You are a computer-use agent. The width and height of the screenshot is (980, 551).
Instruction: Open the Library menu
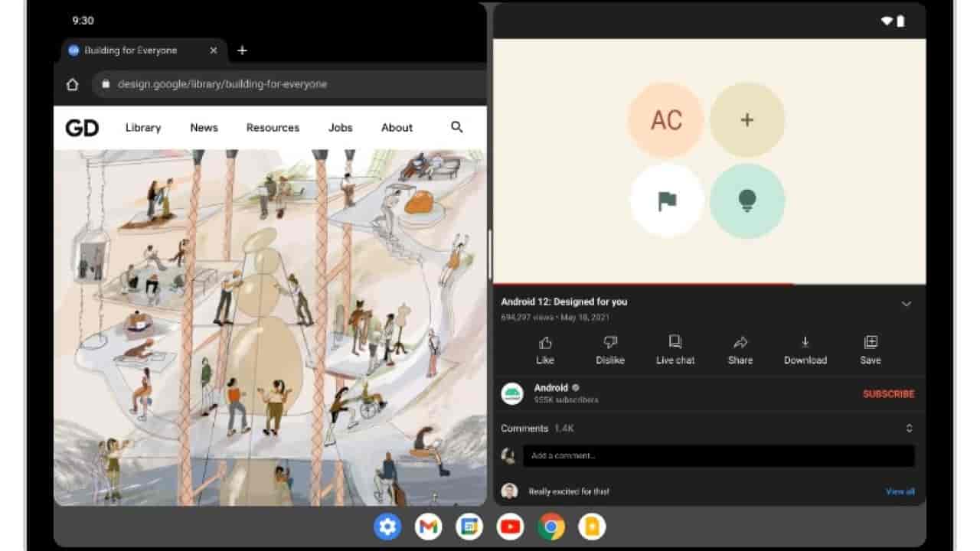[143, 128]
